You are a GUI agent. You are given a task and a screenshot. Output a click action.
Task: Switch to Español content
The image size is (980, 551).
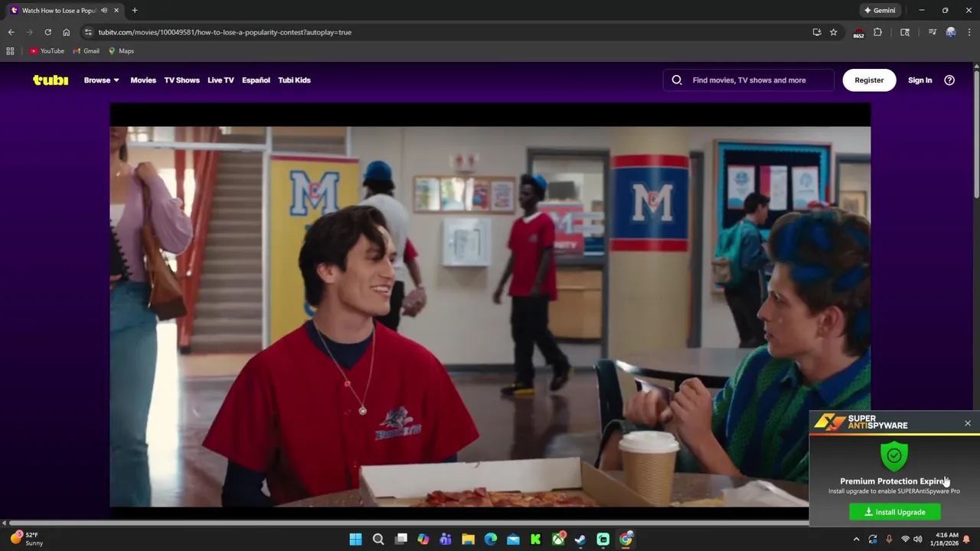click(256, 80)
